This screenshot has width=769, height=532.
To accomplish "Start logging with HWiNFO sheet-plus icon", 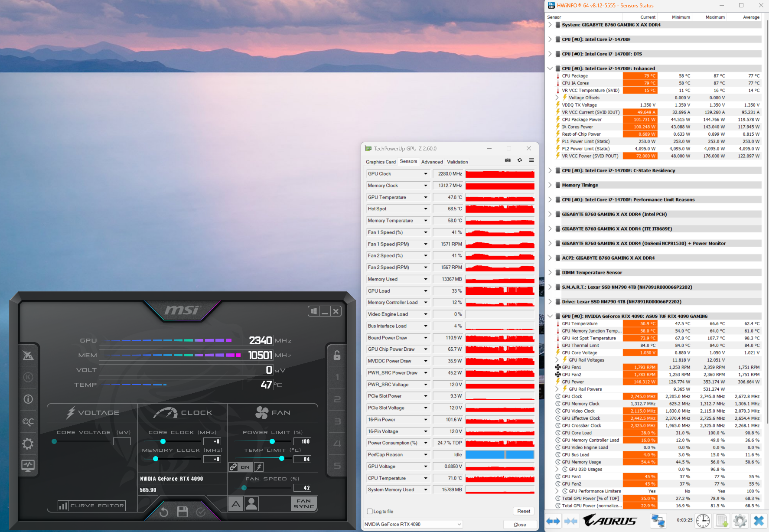I will pyautogui.click(x=722, y=521).
